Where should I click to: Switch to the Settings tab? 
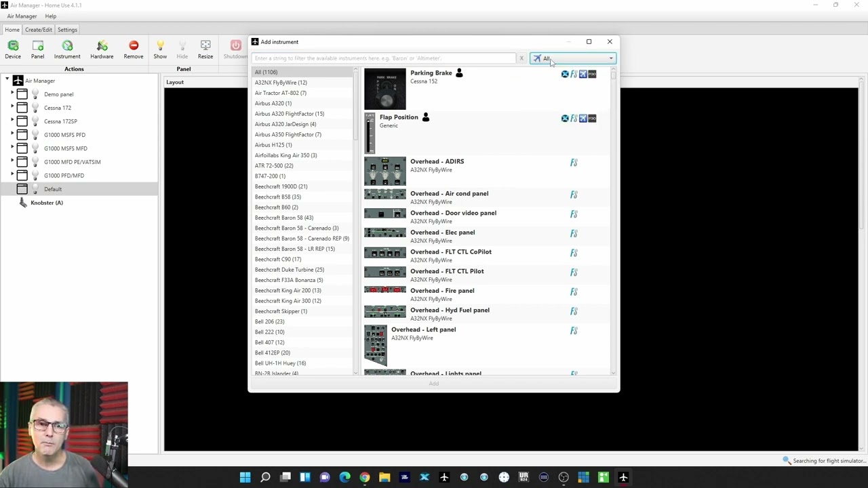click(67, 30)
